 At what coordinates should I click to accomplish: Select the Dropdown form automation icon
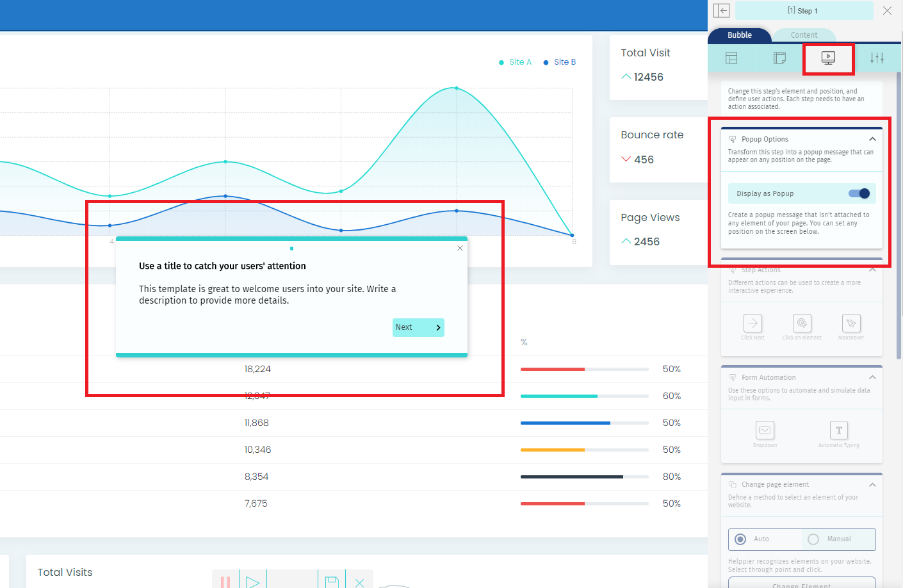point(765,430)
